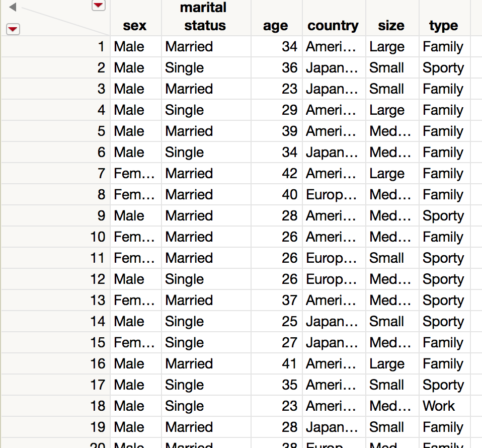Screen dimensions: 482x448
Task: Click the age cell showing 42
Action: (x=289, y=174)
